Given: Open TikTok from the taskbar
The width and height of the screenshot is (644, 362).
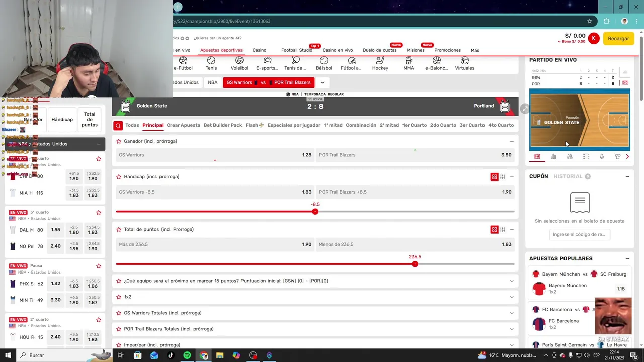Looking at the screenshot, I should 171,355.
